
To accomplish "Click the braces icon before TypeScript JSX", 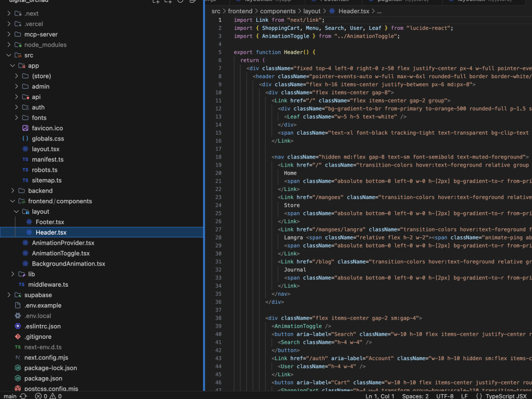I will (x=479, y=396).
